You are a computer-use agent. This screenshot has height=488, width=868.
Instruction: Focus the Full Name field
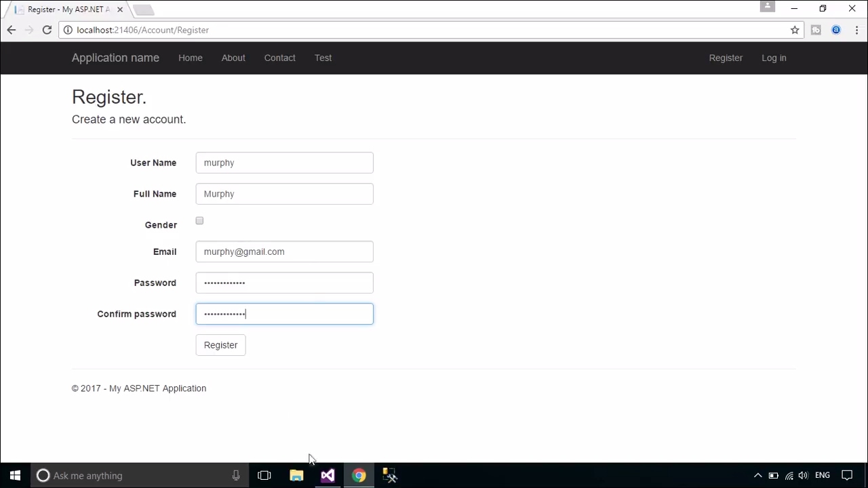pos(284,194)
